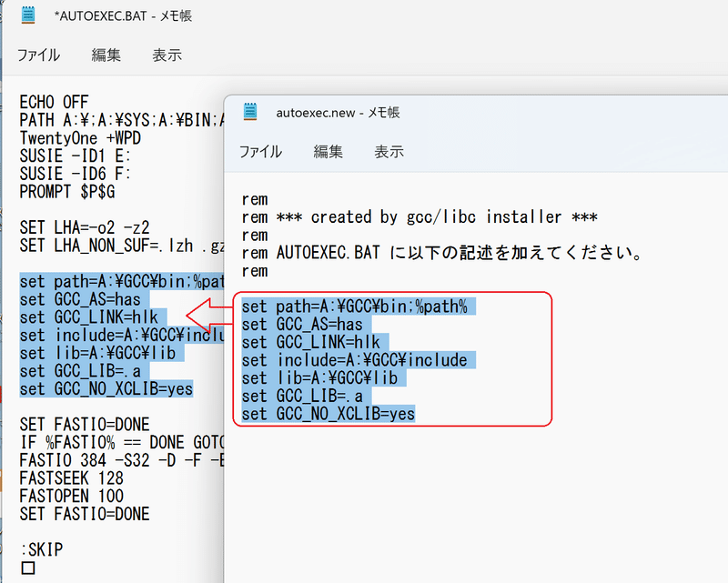The height and width of the screenshot is (583, 728).
Task: Click set GCC_NO_XCLIB=yes in autoexec.new
Action: tap(329, 414)
